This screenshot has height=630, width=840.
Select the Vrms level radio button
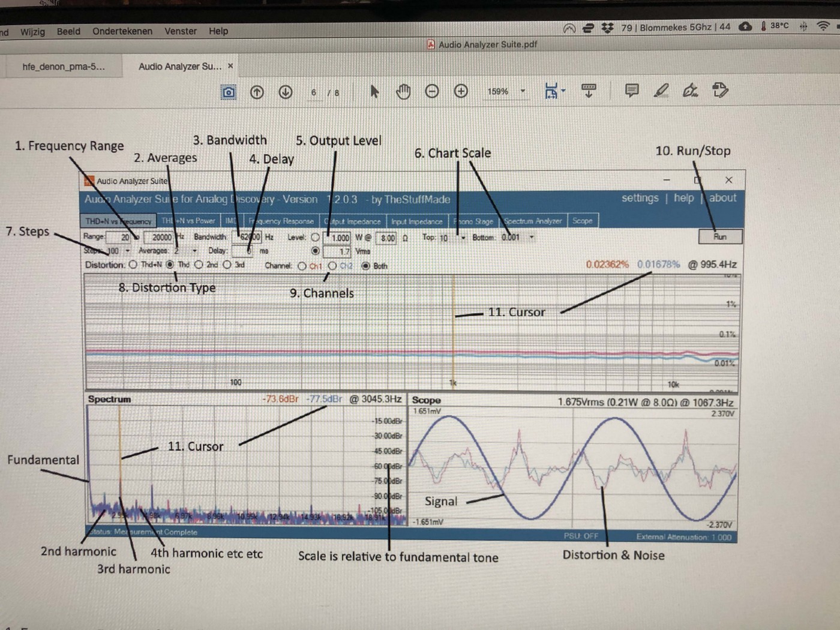tap(315, 251)
